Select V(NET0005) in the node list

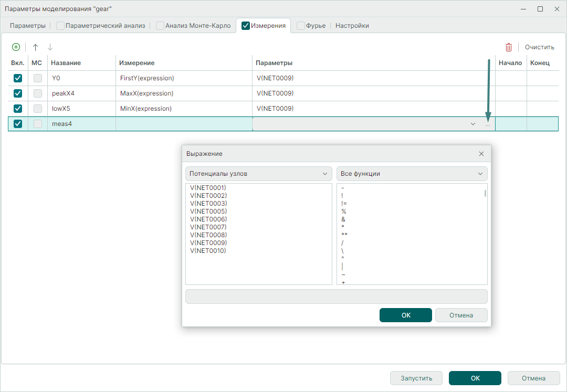pos(208,211)
